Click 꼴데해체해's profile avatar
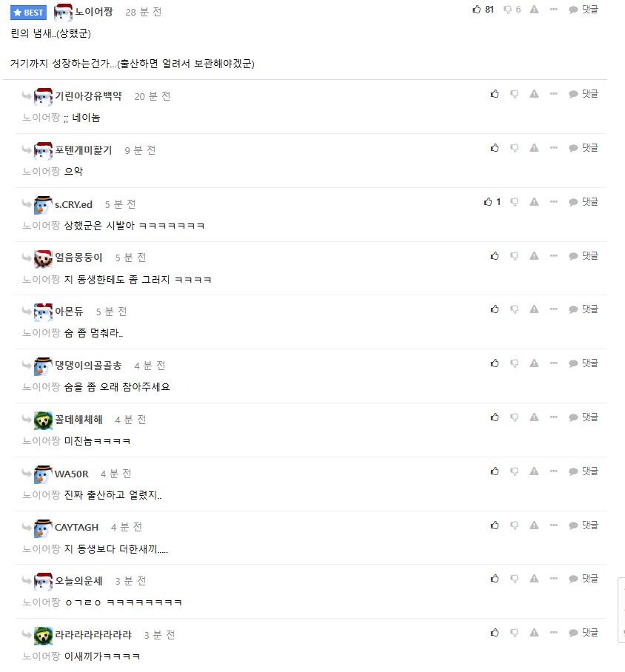This screenshot has width=625, height=672. tap(41, 420)
